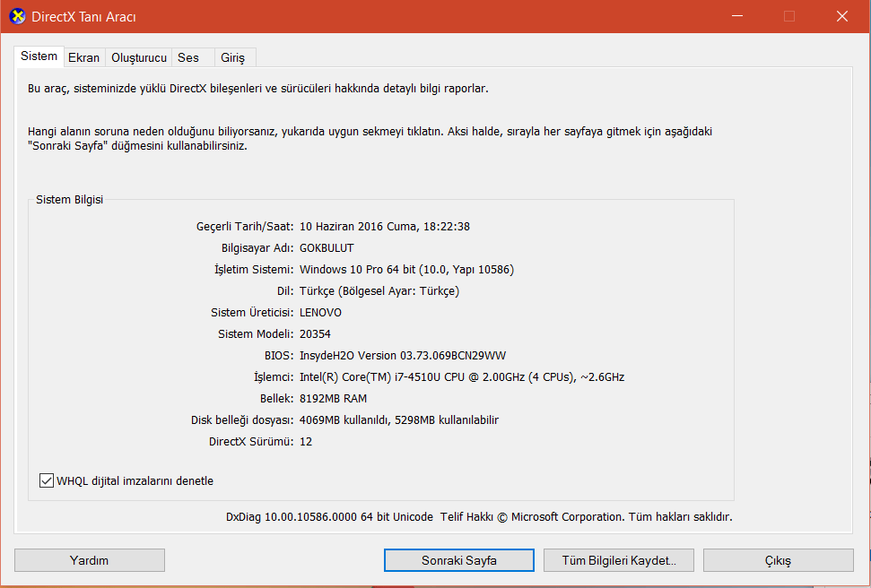Click the intro sentence about DirectX bileşenleri
The height and width of the screenshot is (588, 871).
(x=258, y=89)
